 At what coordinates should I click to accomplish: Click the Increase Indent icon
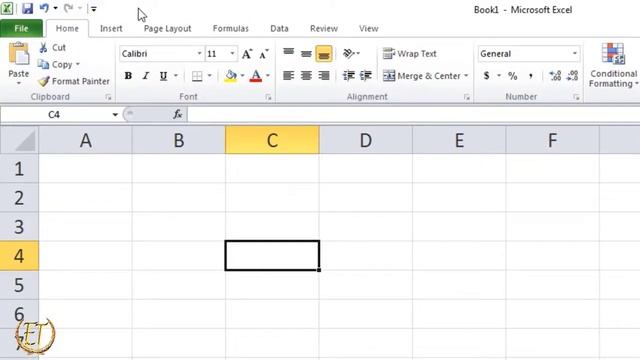[366, 76]
